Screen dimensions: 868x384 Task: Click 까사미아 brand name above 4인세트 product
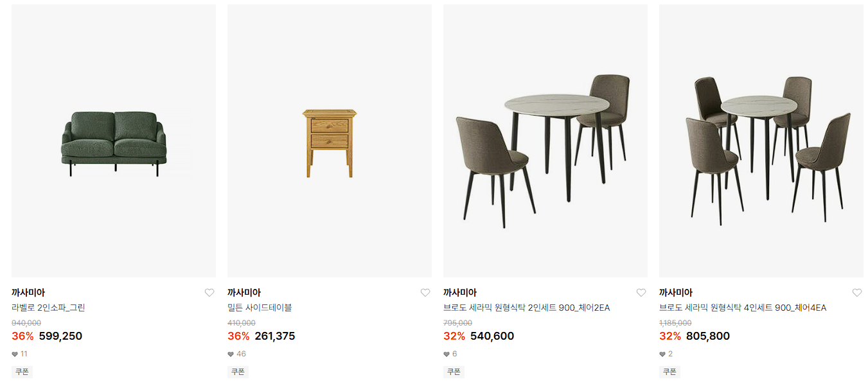pos(676,293)
